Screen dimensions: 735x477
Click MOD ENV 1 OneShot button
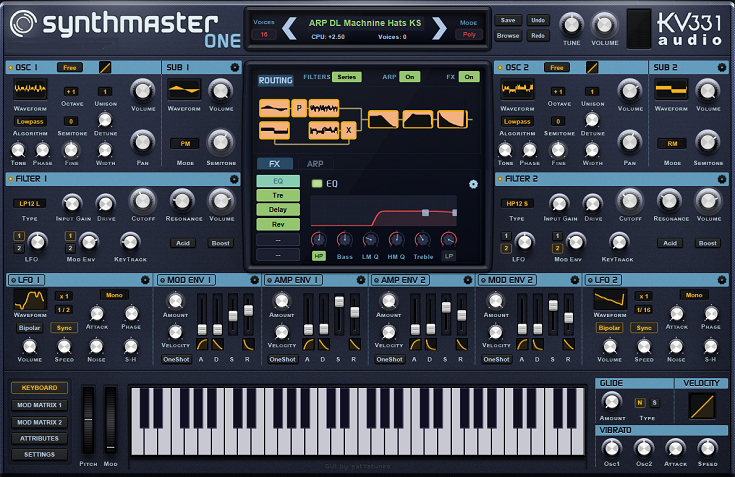coord(176,360)
